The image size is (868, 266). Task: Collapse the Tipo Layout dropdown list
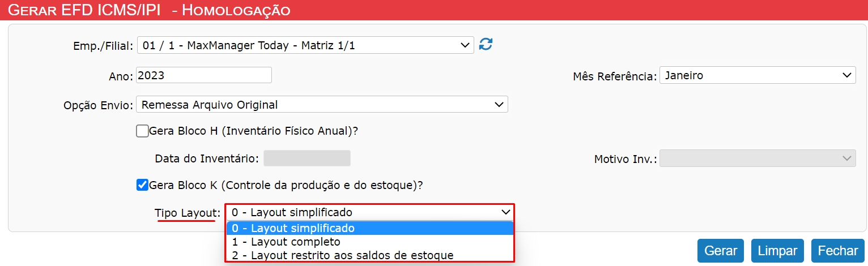[x=370, y=213]
